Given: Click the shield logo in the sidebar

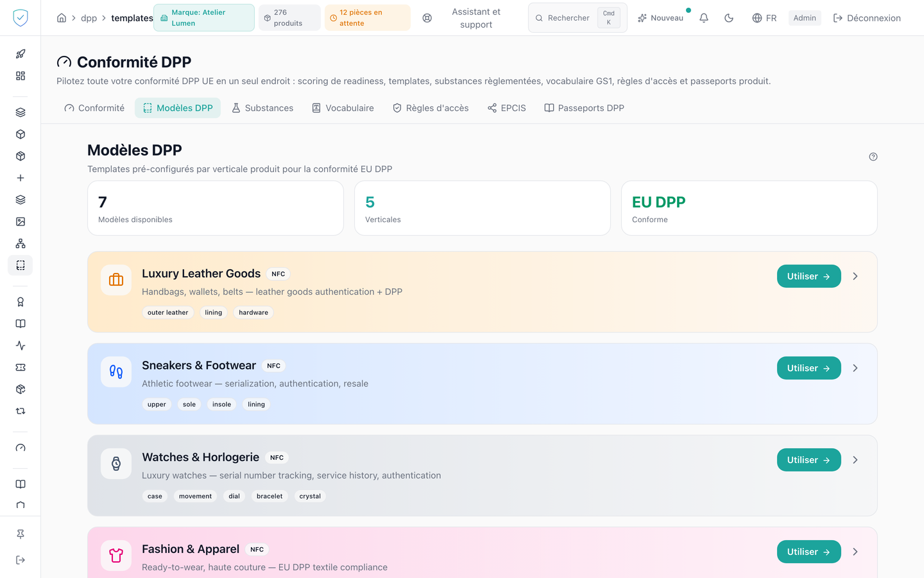Looking at the screenshot, I should (21, 18).
